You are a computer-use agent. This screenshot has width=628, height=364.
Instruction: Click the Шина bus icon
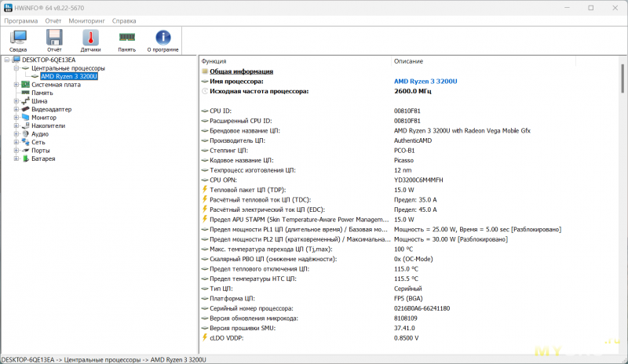click(x=26, y=101)
